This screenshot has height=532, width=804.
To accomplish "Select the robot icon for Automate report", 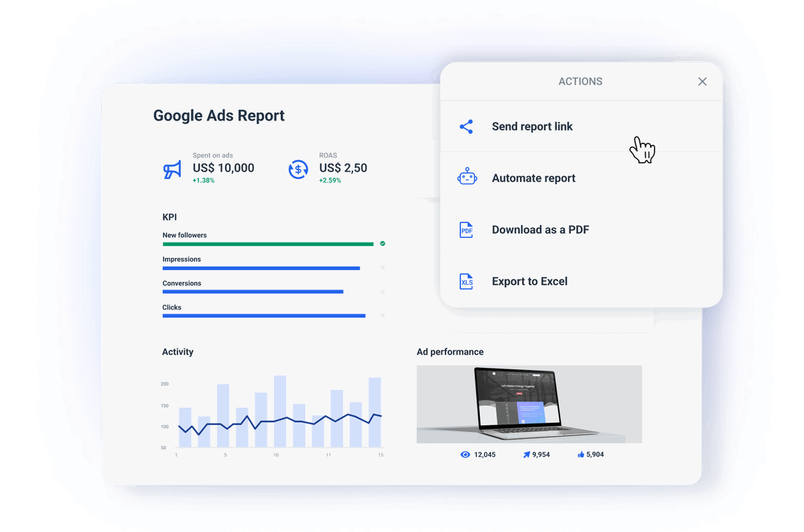I will 466,178.
